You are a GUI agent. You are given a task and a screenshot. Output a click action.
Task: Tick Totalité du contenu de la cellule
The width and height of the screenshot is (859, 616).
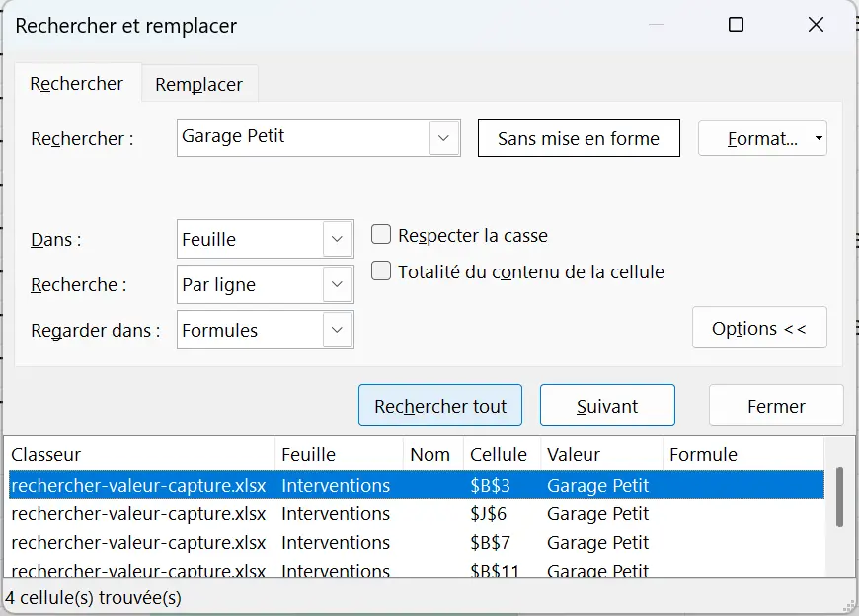(381, 270)
